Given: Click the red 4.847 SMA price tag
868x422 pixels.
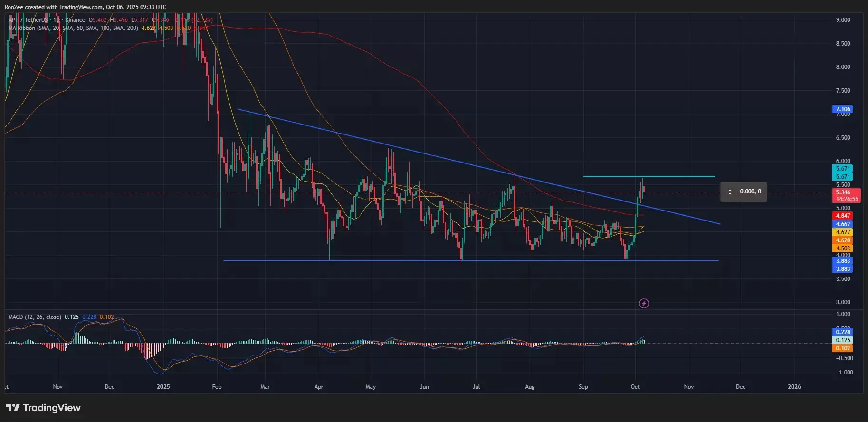Looking at the screenshot, I should pyautogui.click(x=843, y=216).
